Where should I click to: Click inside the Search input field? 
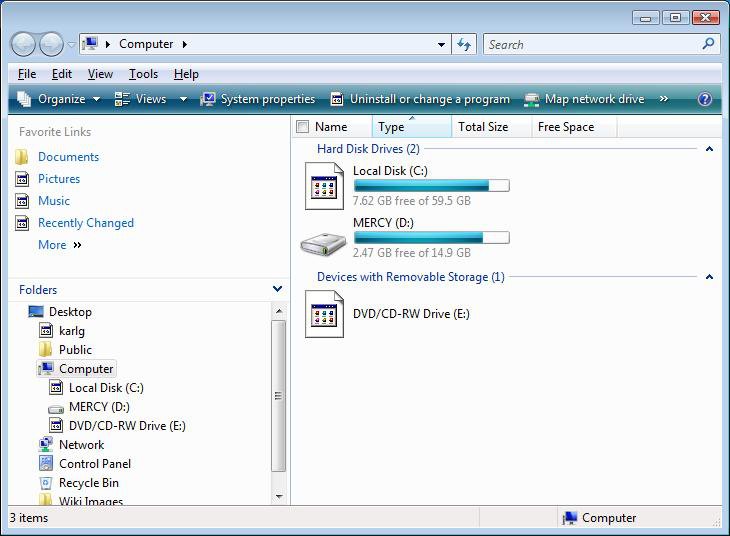[591, 45]
